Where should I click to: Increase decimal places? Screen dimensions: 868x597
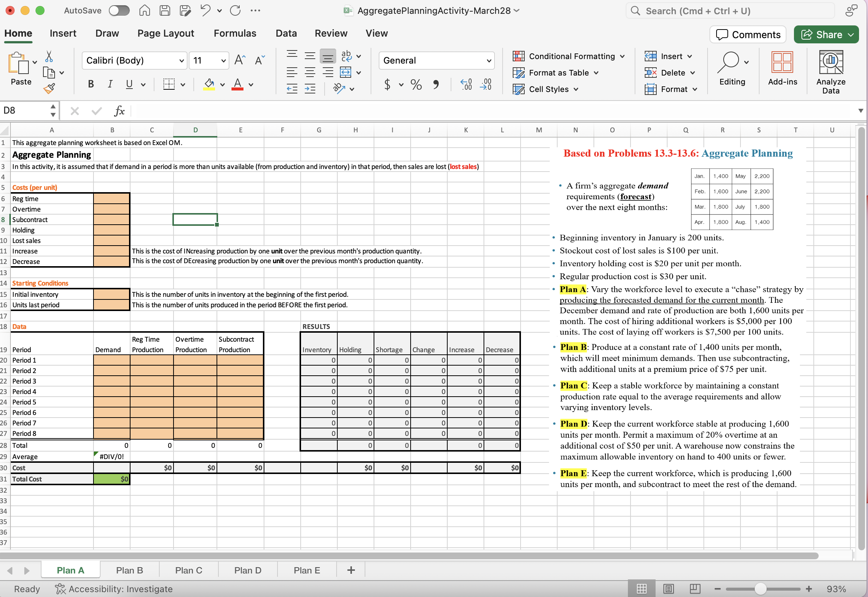465,84
